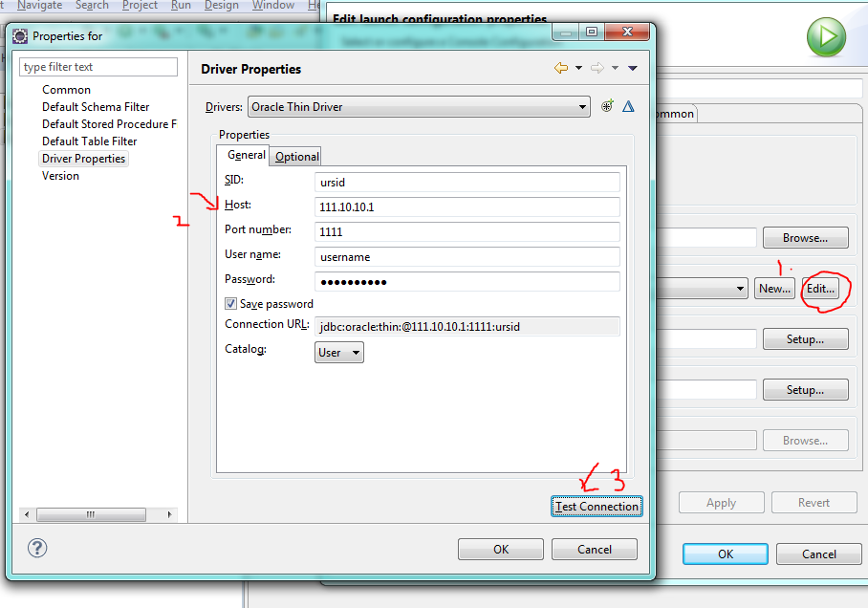Click the scrollbar left arrow in tree panel
Image resolution: width=868 pixels, height=608 pixels.
(x=27, y=514)
